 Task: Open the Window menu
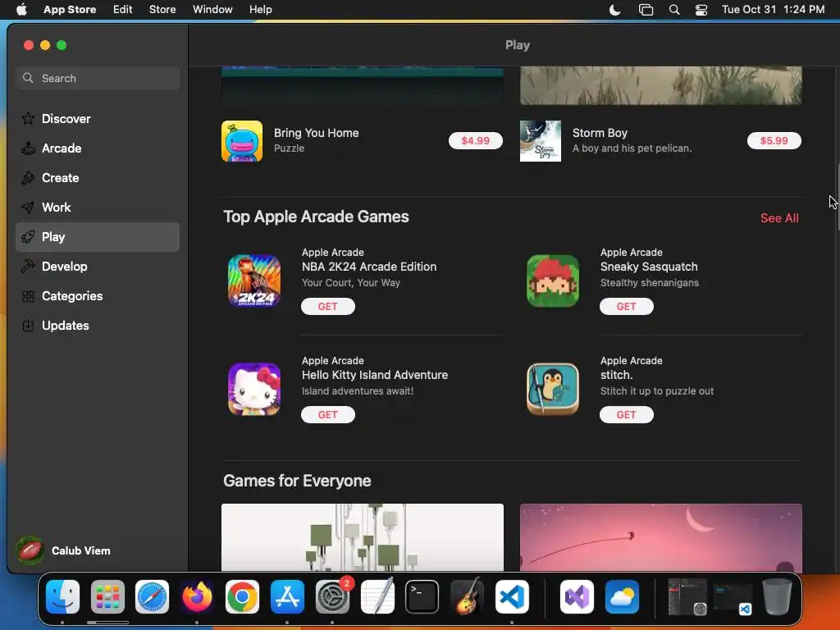pyautogui.click(x=212, y=10)
